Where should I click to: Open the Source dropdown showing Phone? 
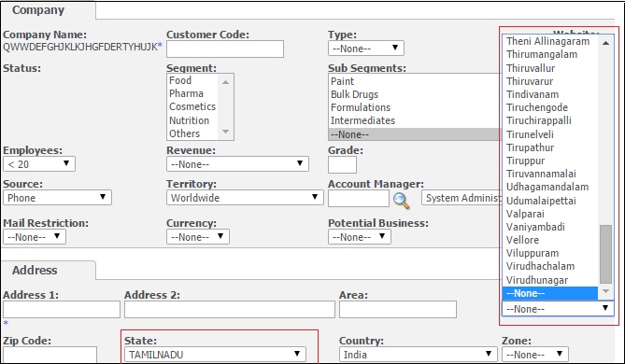click(57, 198)
